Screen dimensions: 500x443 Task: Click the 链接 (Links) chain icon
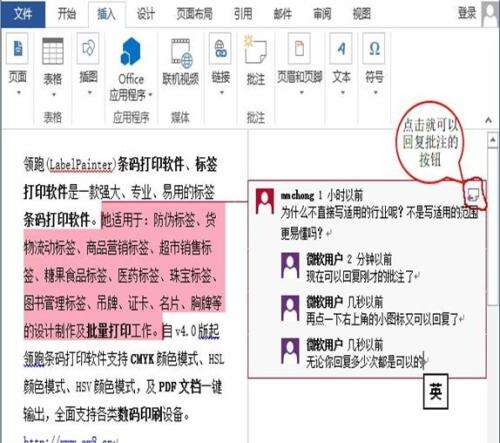pyautogui.click(x=220, y=49)
